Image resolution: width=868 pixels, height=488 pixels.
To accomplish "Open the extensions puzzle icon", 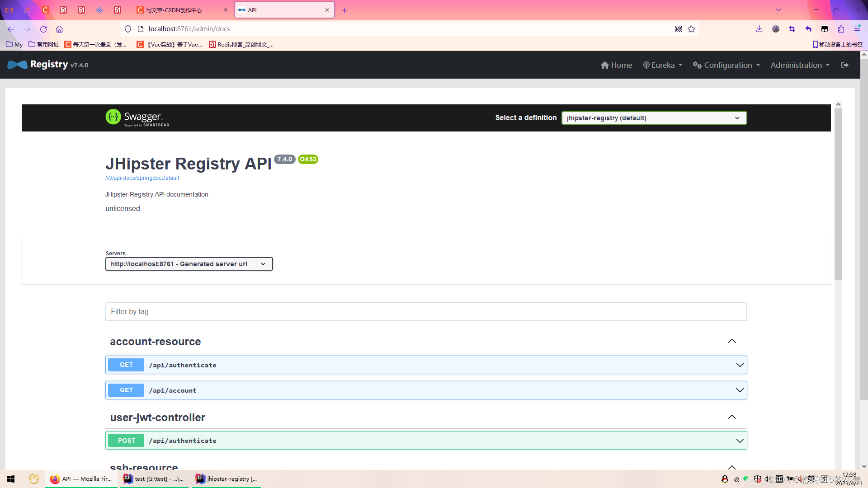I will 841,29.
